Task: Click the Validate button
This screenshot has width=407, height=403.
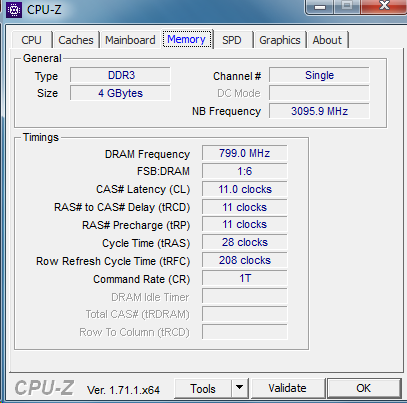Action: [288, 388]
